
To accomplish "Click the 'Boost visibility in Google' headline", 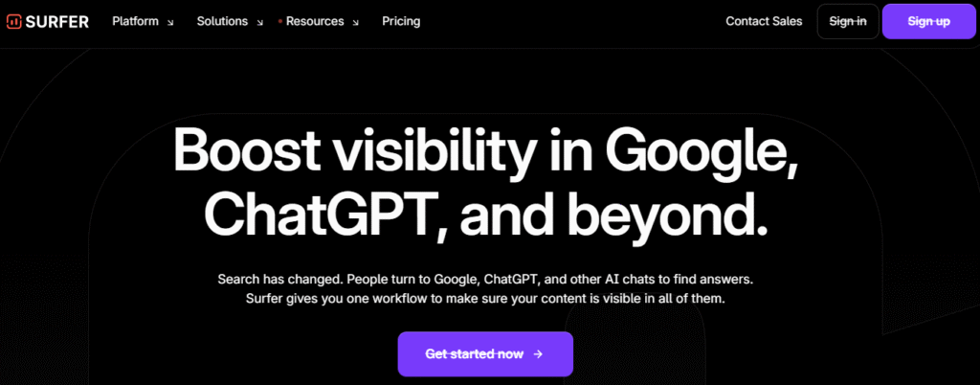I will pos(486,151).
